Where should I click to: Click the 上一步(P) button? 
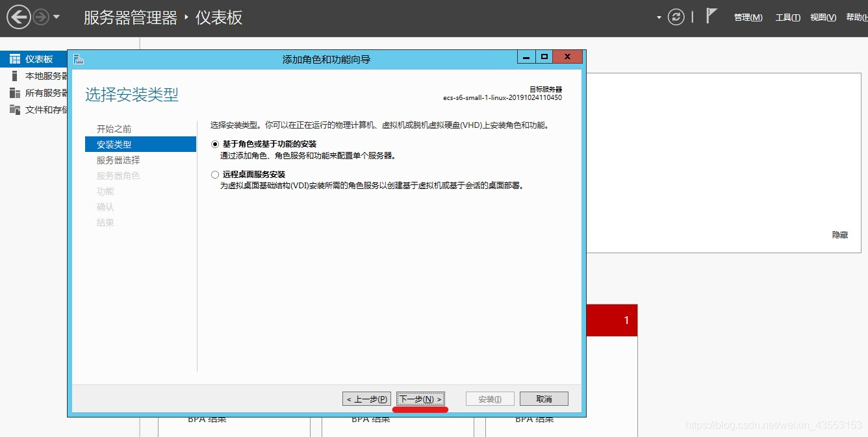(x=366, y=399)
